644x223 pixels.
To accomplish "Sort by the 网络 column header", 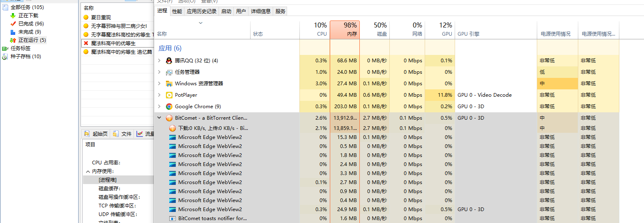I will coord(407,30).
